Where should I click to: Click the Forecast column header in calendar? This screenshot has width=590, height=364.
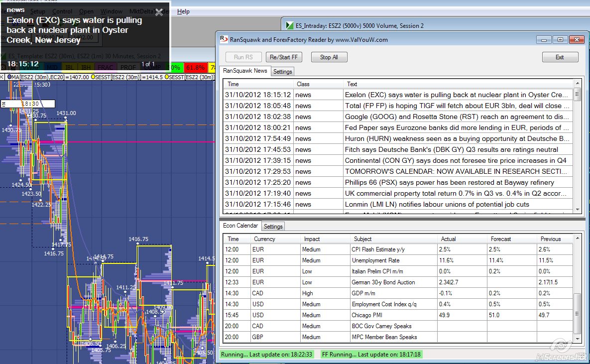point(512,239)
